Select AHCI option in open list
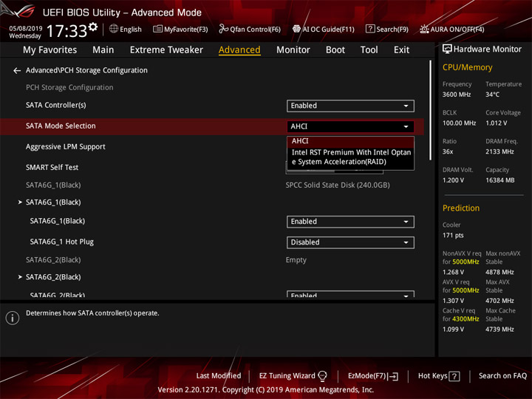Image resolution: width=532 pixels, height=399 pixels. 350,141
